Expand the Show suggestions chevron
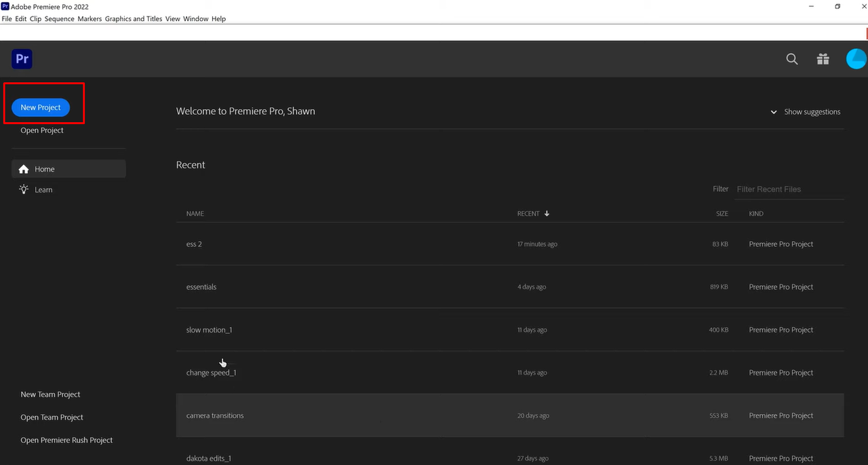868x465 pixels. (774, 112)
